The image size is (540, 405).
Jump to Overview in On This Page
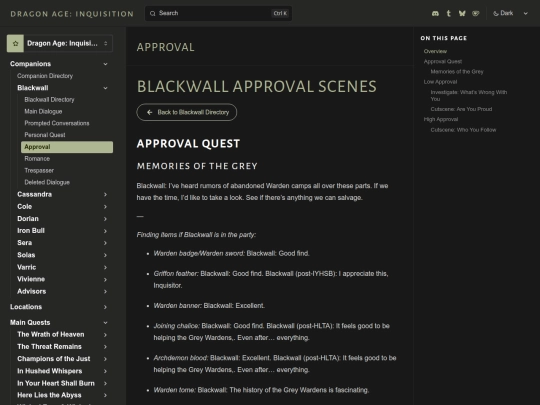coord(435,51)
